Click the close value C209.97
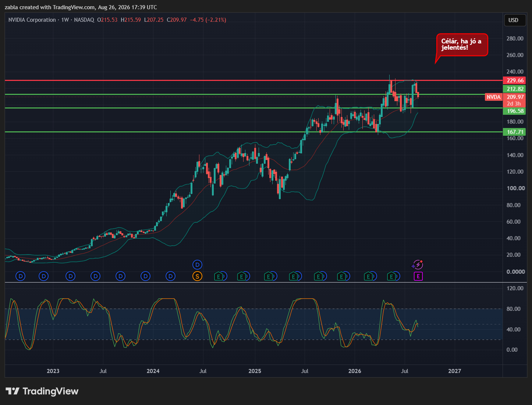The height and width of the screenshot is (405, 532). [177, 20]
